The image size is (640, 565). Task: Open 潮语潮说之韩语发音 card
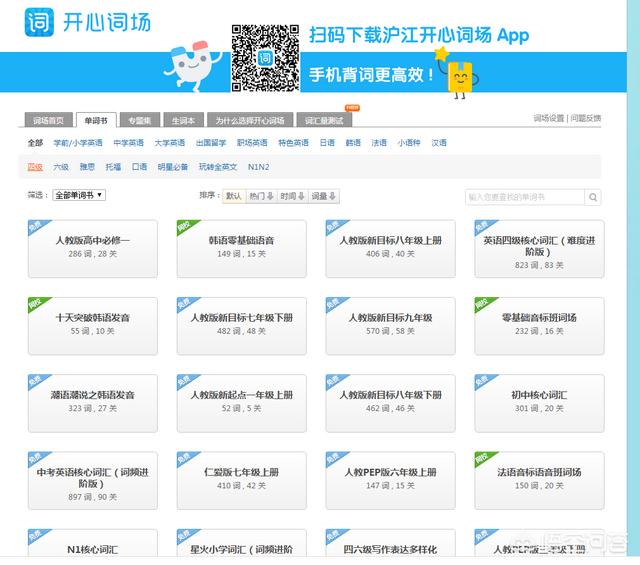(x=93, y=403)
